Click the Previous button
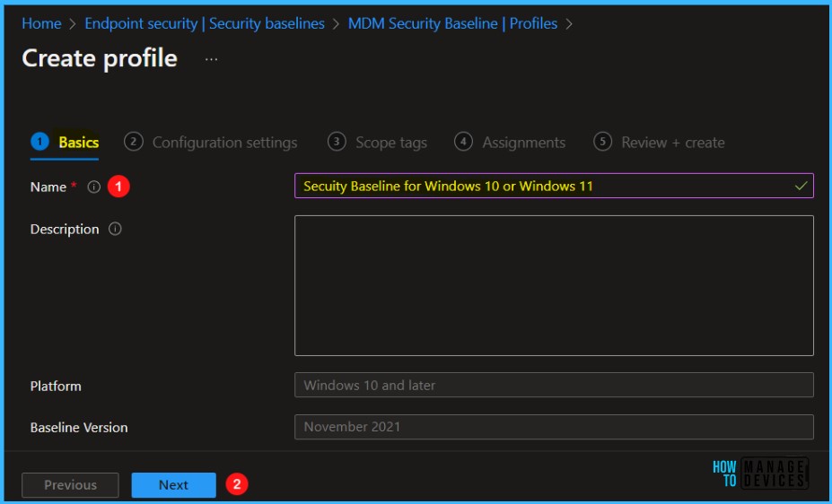Viewport: 832px width, 504px height. (70, 485)
